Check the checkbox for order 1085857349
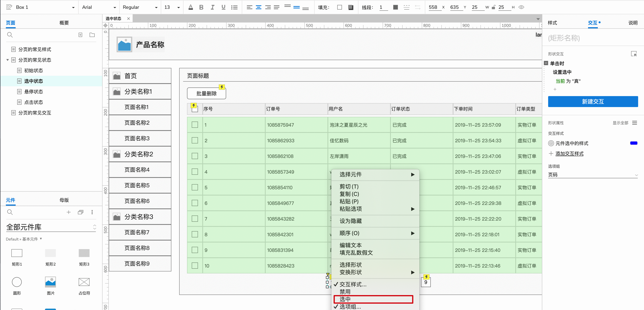 coord(195,172)
